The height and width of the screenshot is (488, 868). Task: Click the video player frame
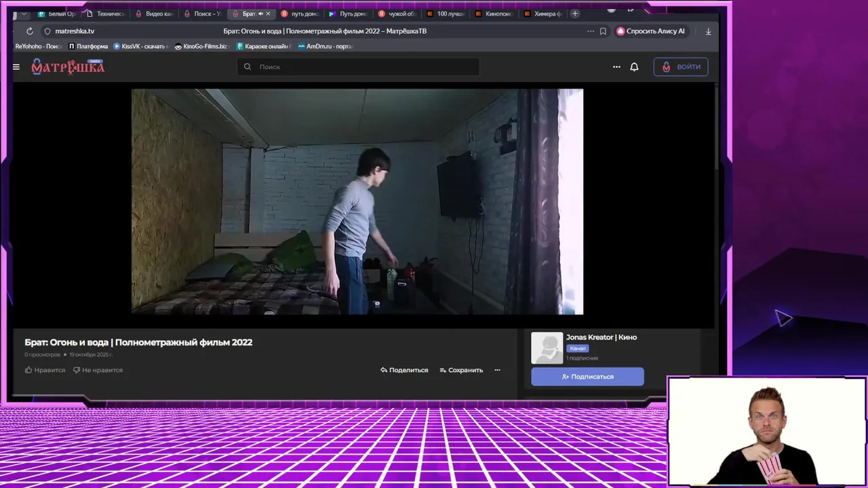click(x=357, y=201)
